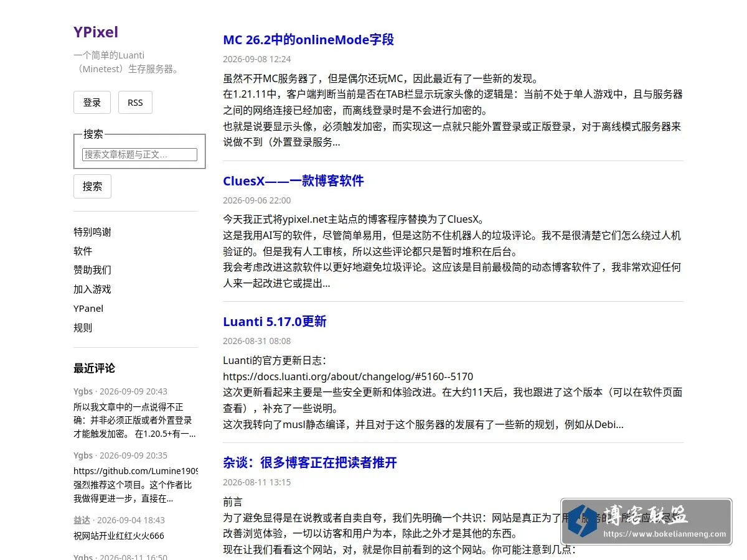Click the github.com/Lumine comment link text
The image size is (747, 560).
point(136,471)
